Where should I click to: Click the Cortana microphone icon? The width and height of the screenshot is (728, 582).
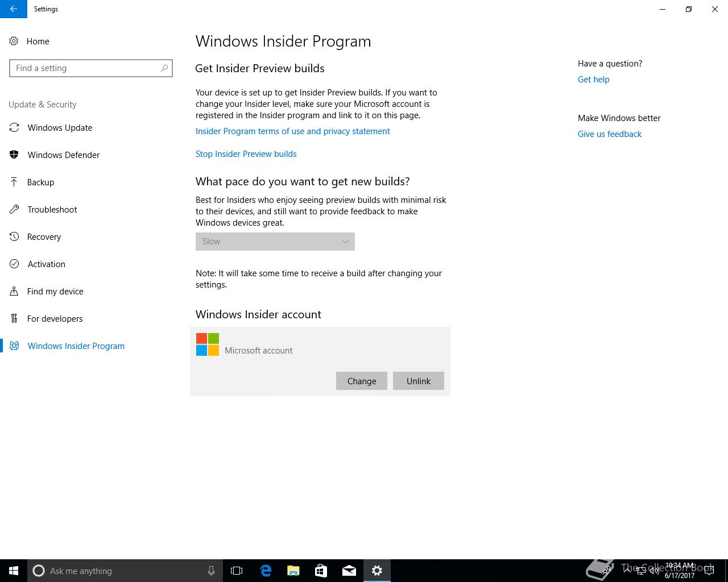click(211, 571)
